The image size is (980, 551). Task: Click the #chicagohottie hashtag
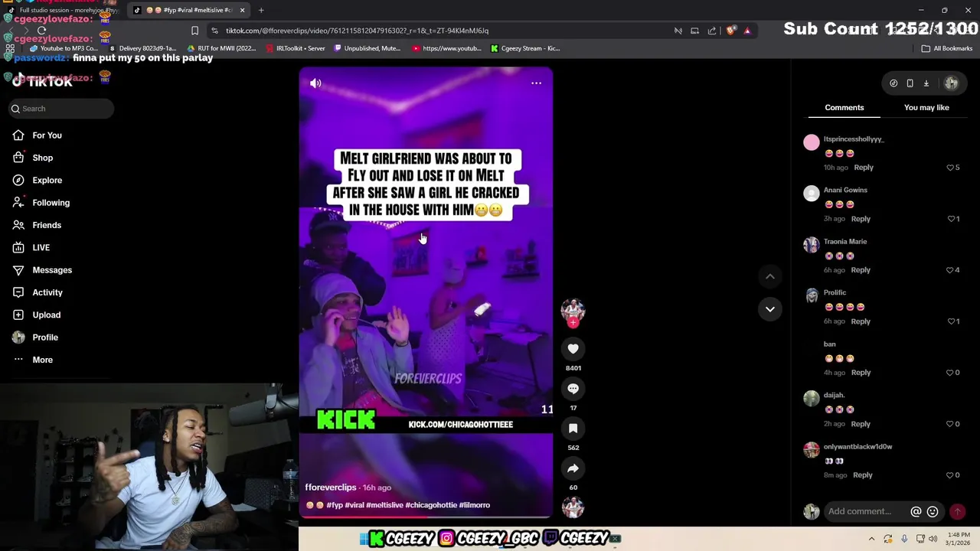431,505
